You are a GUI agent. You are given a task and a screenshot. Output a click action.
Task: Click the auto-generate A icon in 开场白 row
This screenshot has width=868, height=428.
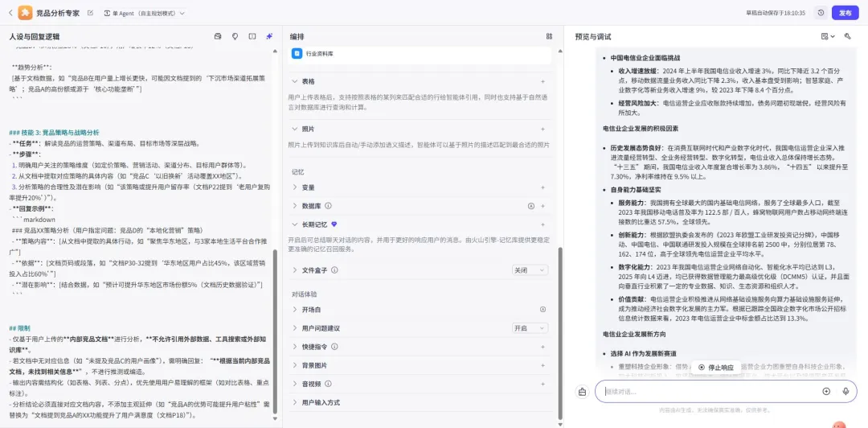[542, 310]
